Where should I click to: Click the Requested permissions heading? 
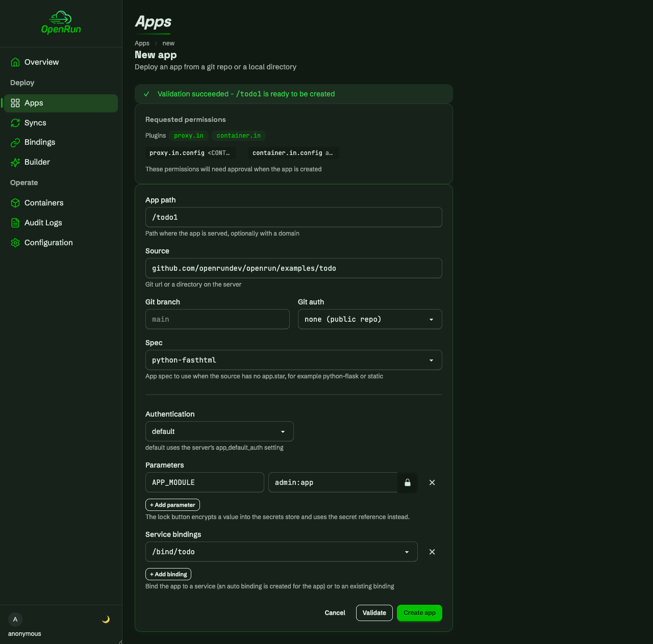click(x=186, y=119)
